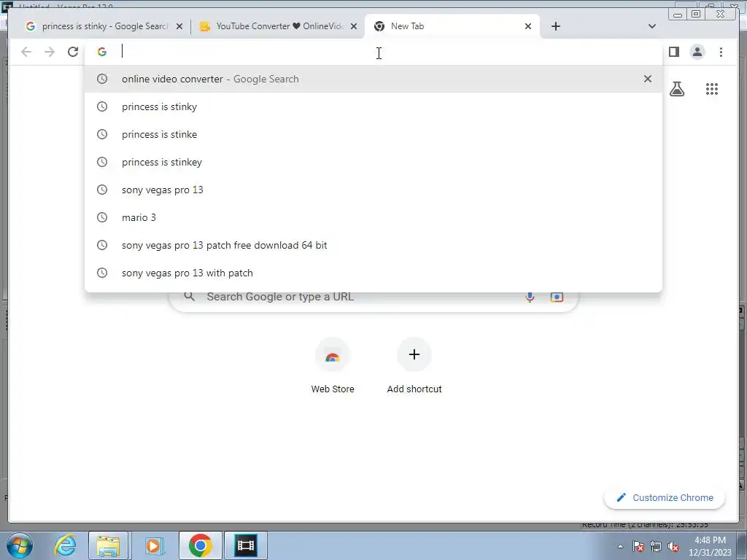This screenshot has height=560, width=747.
Task: Start voice search with microphone icon
Action: pyautogui.click(x=530, y=297)
